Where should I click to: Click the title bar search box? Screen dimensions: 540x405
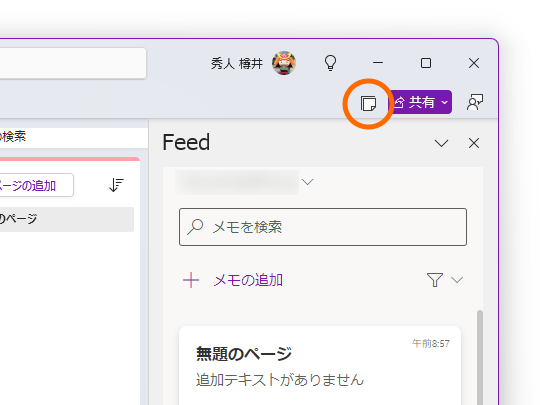click(73, 63)
